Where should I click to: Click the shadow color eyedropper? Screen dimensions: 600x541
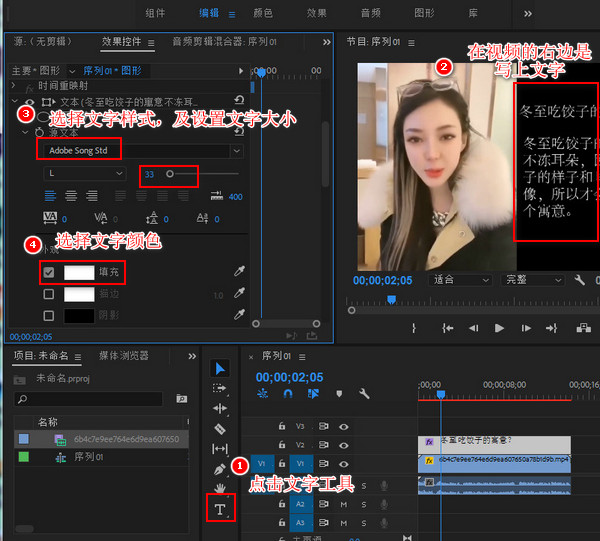[240, 314]
